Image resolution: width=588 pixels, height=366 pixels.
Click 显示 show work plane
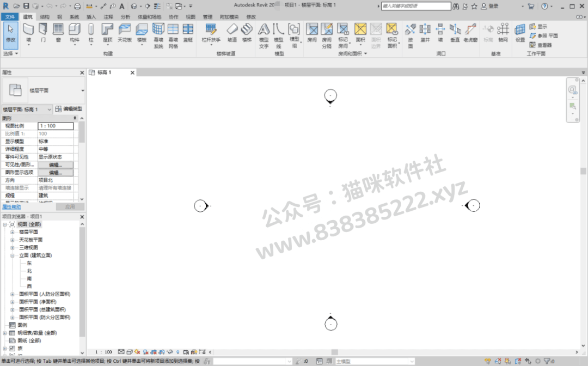538,27
